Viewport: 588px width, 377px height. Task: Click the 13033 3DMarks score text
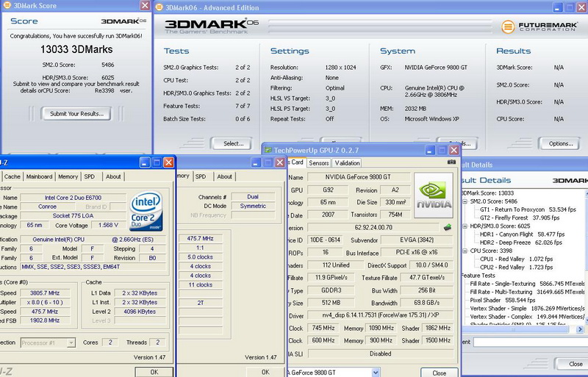tap(76, 49)
